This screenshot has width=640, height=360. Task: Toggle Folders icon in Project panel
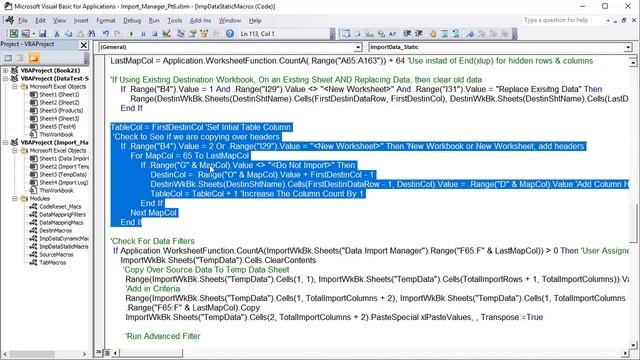(x=34, y=58)
